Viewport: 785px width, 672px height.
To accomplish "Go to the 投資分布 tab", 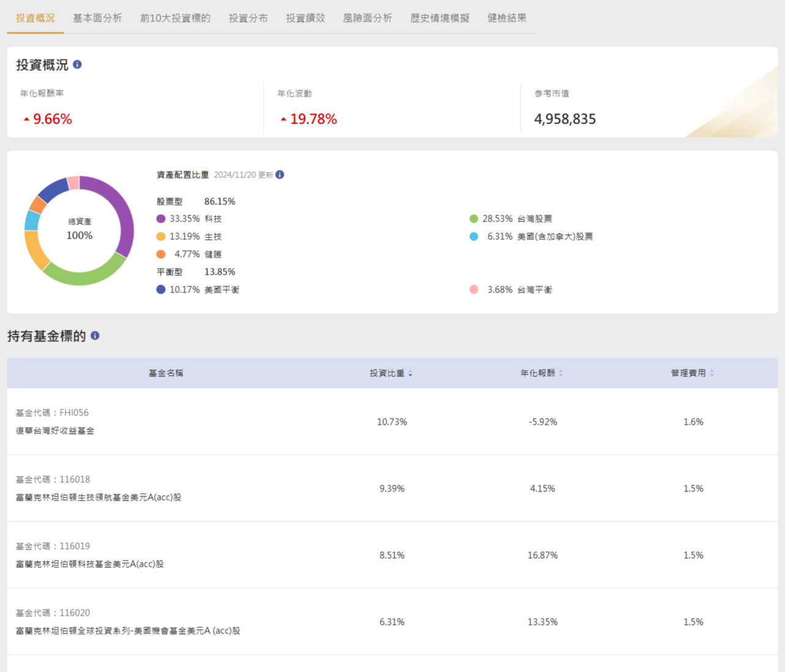I will coord(248,18).
